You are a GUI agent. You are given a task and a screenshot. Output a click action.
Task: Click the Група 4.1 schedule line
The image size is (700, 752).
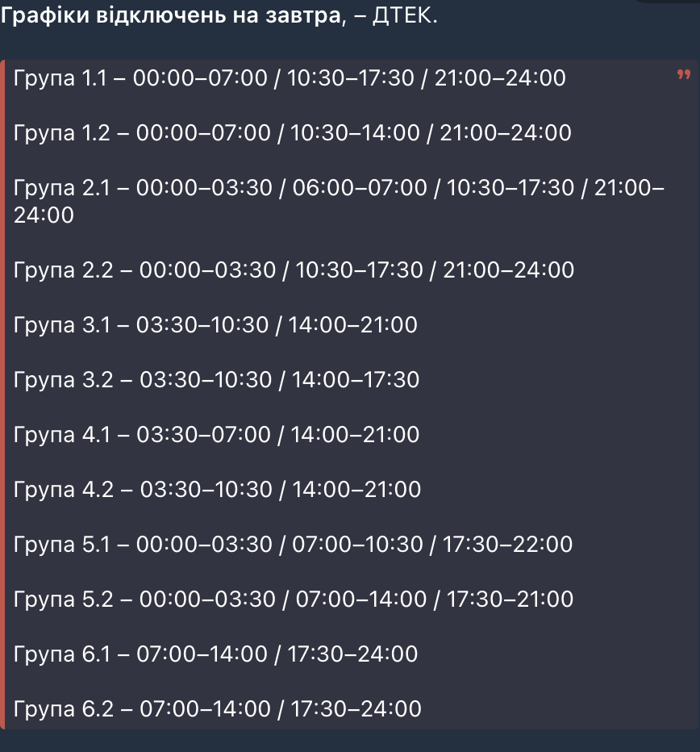point(217,435)
